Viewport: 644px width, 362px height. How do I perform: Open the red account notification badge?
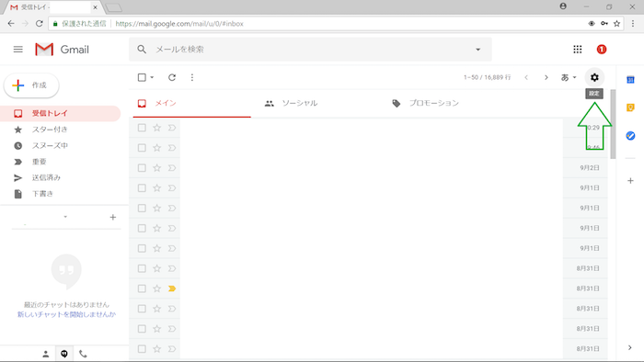[602, 50]
